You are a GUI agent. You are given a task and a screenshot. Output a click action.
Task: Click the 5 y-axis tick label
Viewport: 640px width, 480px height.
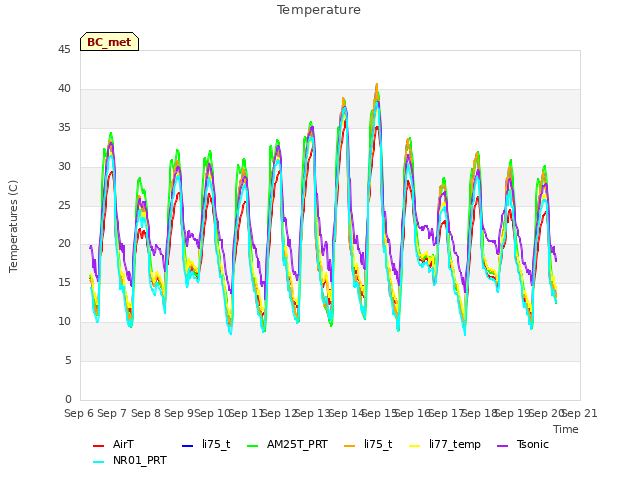click(x=68, y=361)
